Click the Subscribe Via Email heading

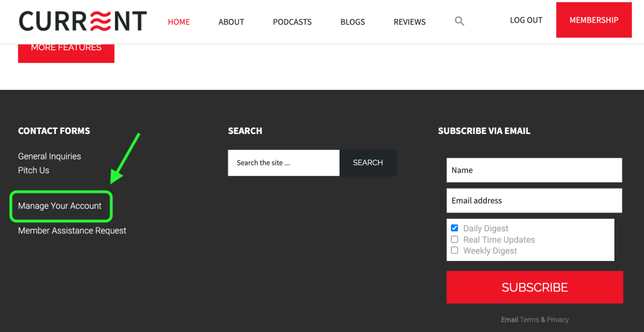(x=484, y=131)
